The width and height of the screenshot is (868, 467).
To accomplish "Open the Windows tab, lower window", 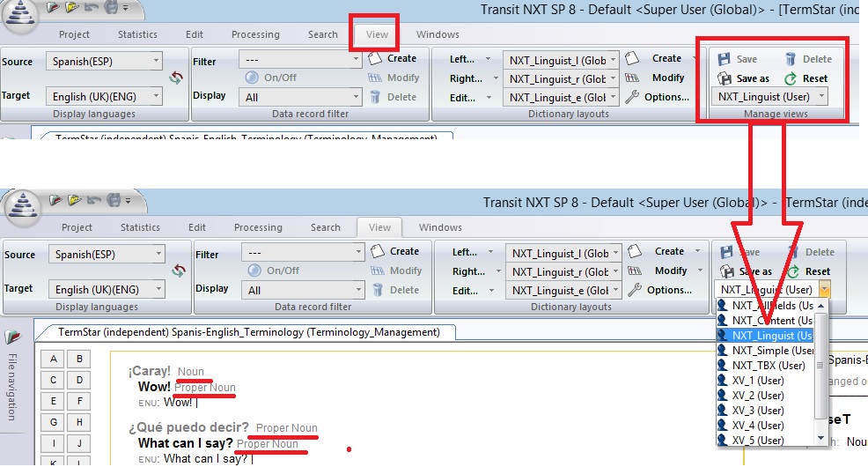I will [440, 227].
